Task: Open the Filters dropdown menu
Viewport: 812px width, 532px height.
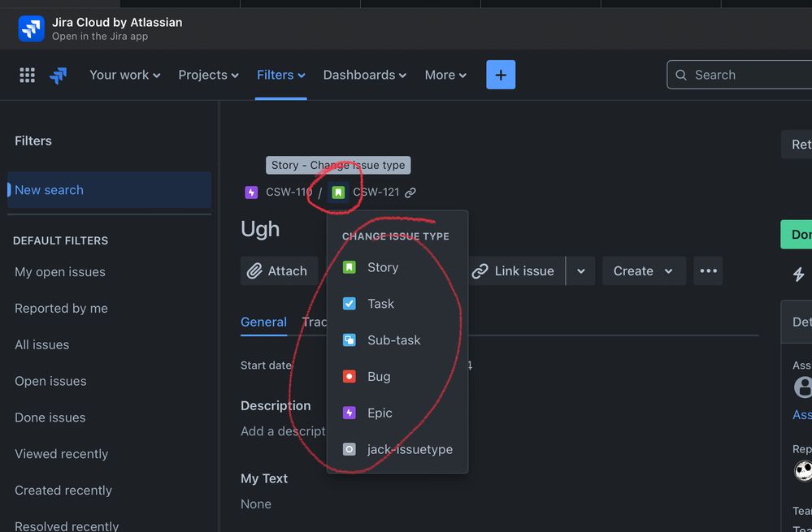Action: [x=280, y=75]
